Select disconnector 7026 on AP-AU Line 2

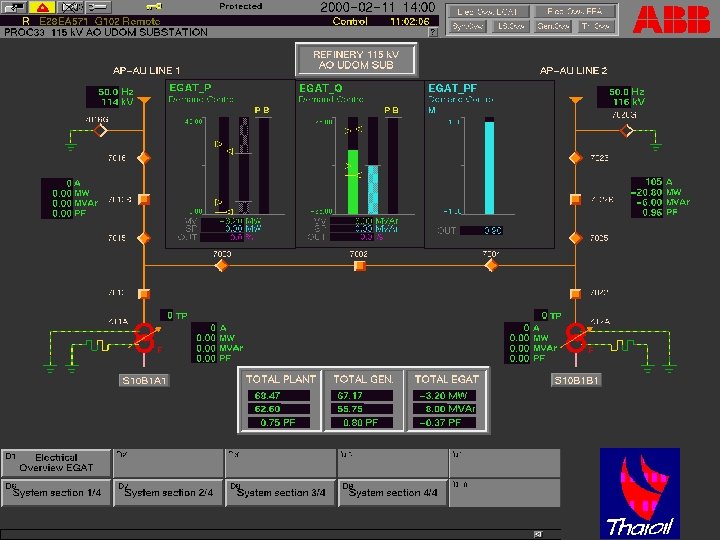(x=575, y=158)
